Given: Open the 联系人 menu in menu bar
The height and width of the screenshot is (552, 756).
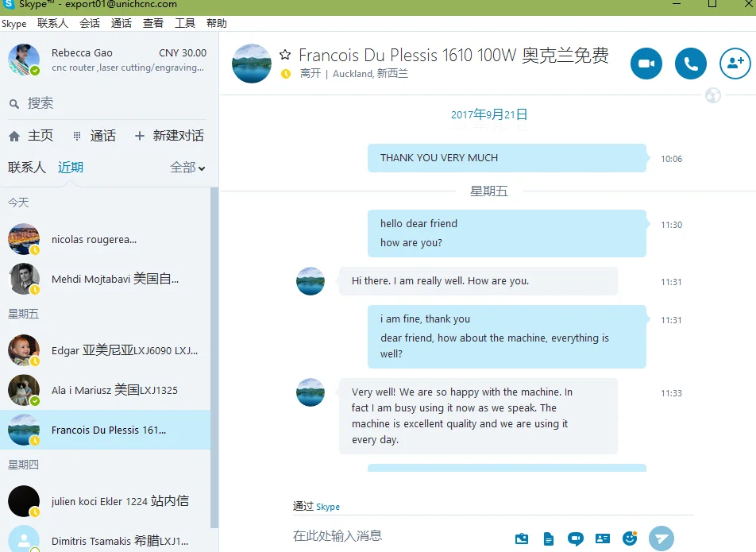Looking at the screenshot, I should point(52,23).
